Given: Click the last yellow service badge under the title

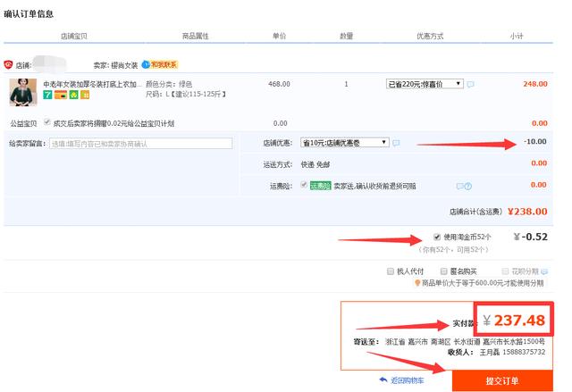Looking at the screenshot, I should point(85,95).
